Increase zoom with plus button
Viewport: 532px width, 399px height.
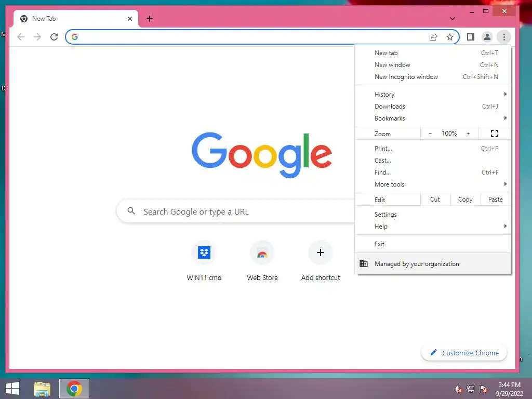pyautogui.click(x=468, y=134)
